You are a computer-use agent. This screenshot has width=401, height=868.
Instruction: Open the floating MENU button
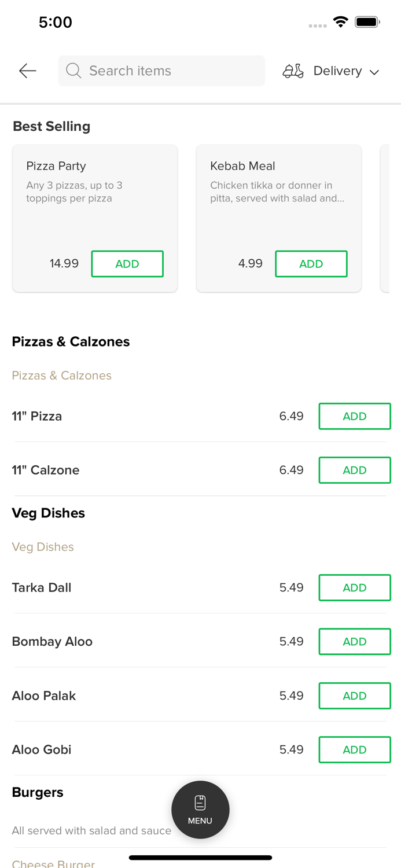pos(200,810)
